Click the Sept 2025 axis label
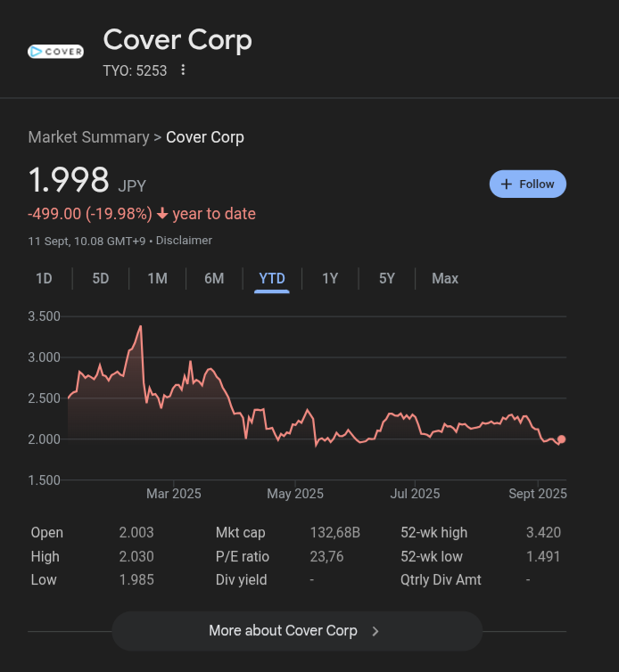The image size is (619, 672). pos(538,494)
